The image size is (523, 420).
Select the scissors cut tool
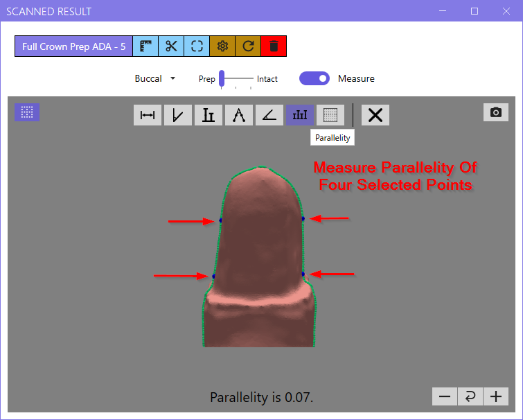coord(171,46)
